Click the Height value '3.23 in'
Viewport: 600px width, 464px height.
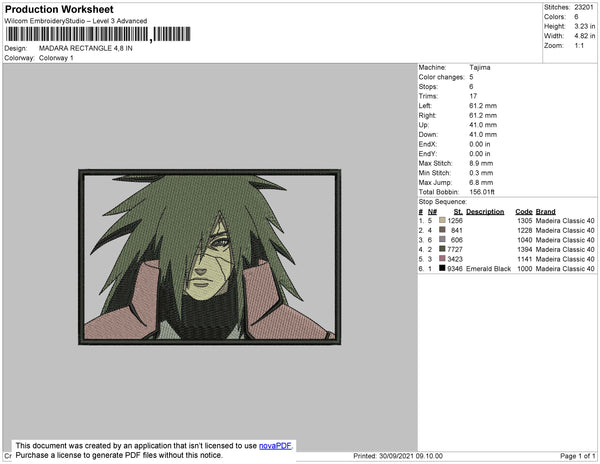point(585,26)
